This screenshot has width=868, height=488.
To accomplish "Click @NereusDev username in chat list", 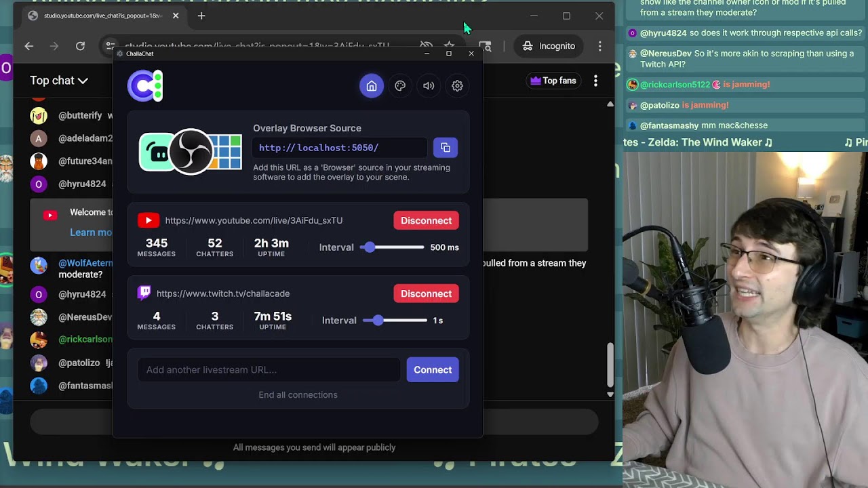I will tap(85, 317).
